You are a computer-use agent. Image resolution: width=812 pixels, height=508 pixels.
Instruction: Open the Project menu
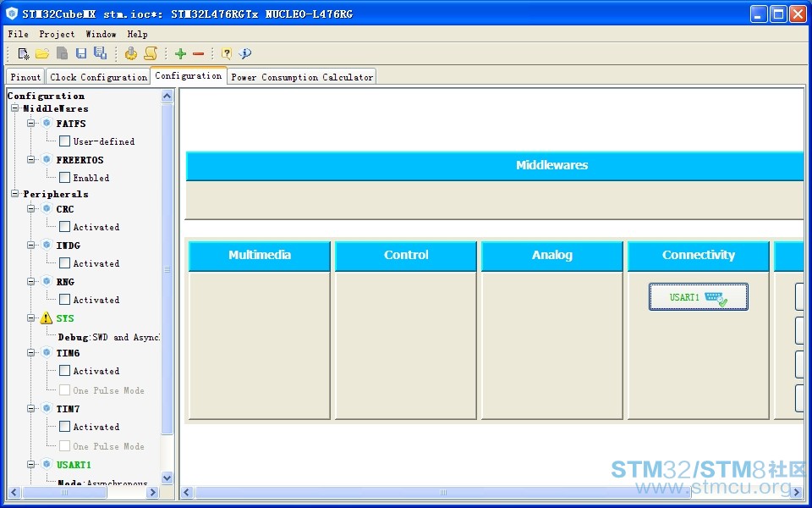click(x=57, y=34)
